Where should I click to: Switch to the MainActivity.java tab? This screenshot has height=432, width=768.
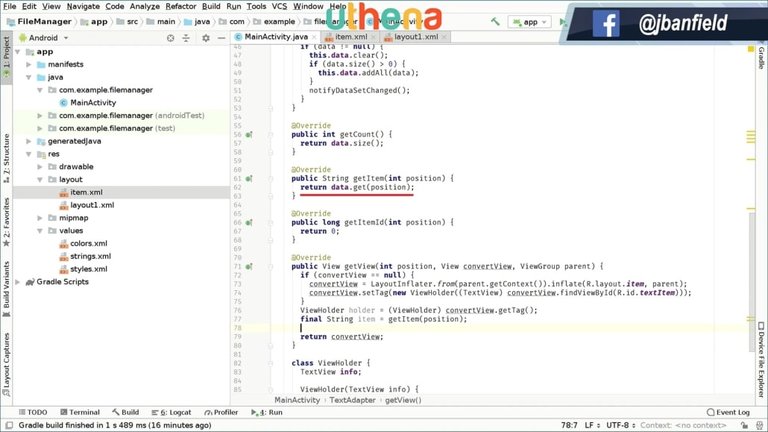[266, 37]
